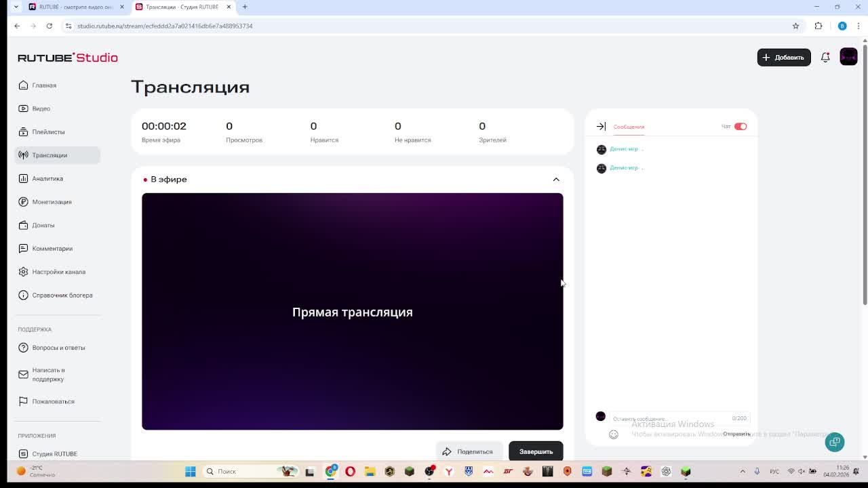
Task: Click the Вопросы и ответы link
Action: point(57,348)
